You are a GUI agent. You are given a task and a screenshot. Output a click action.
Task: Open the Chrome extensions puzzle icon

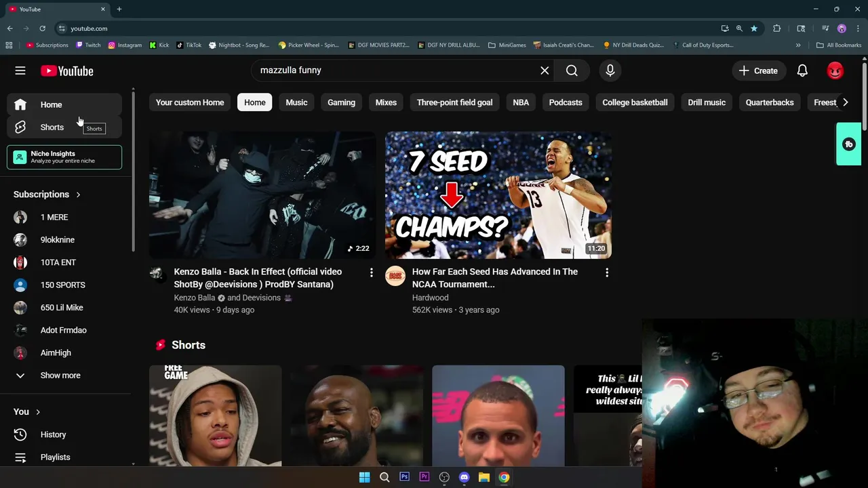(776, 28)
